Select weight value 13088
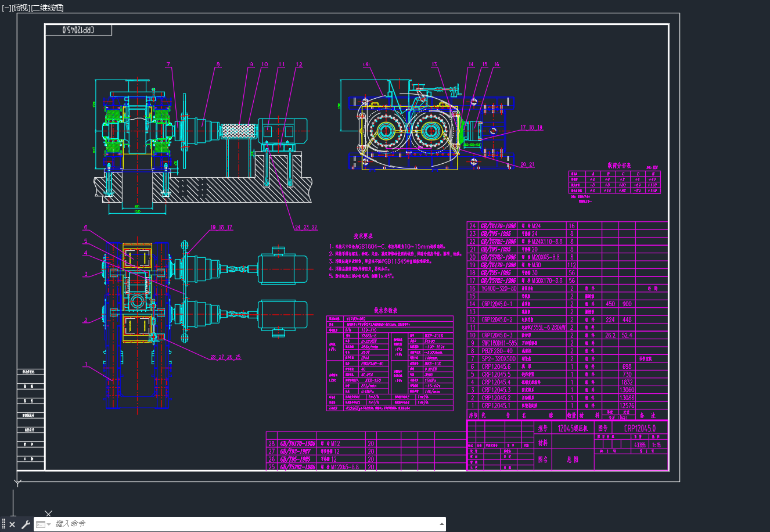The image size is (770, 532). click(627, 398)
